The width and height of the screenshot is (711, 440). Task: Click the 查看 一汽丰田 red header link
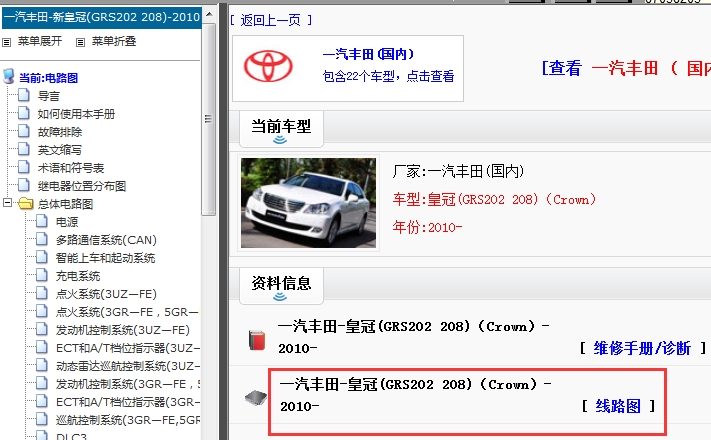click(x=626, y=68)
